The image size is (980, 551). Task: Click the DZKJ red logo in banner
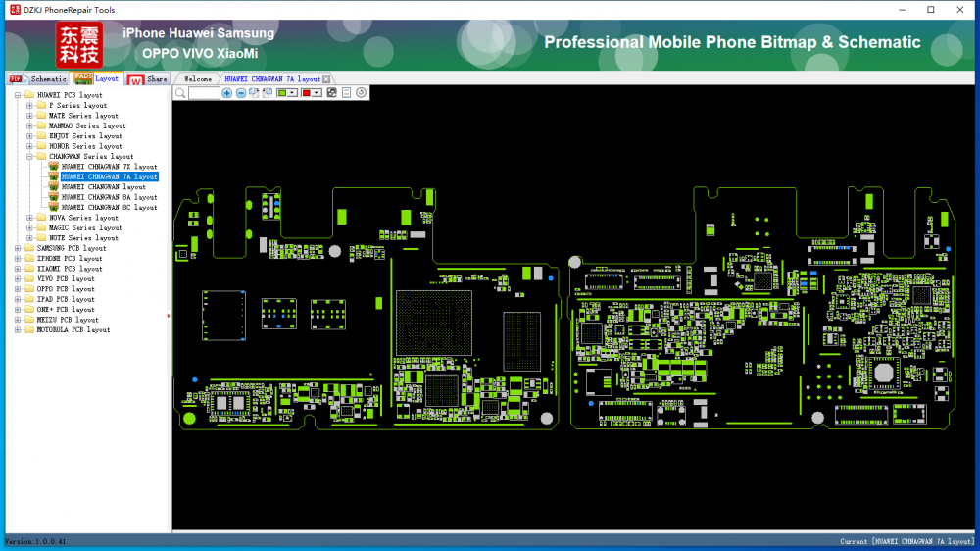coord(78,45)
